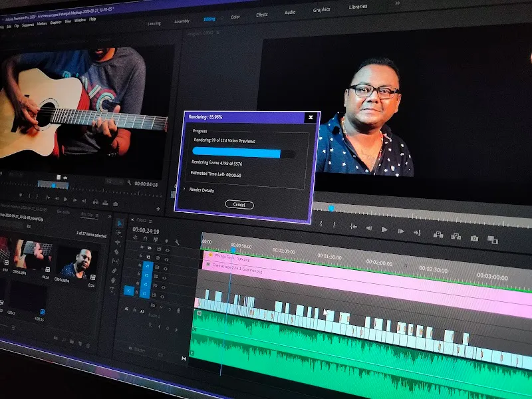The height and width of the screenshot is (399, 532).
Task: Click Lift button in Program monitor
Action: pyautogui.click(x=438, y=235)
